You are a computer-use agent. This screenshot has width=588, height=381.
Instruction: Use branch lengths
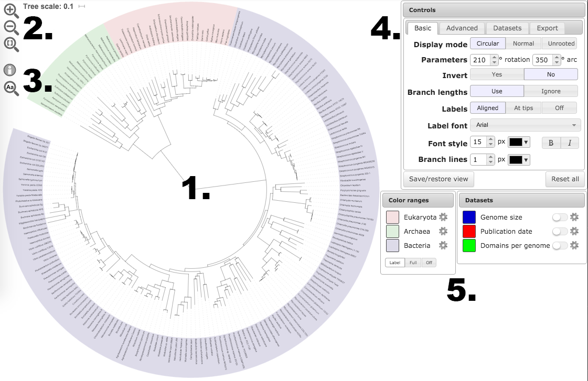click(497, 91)
